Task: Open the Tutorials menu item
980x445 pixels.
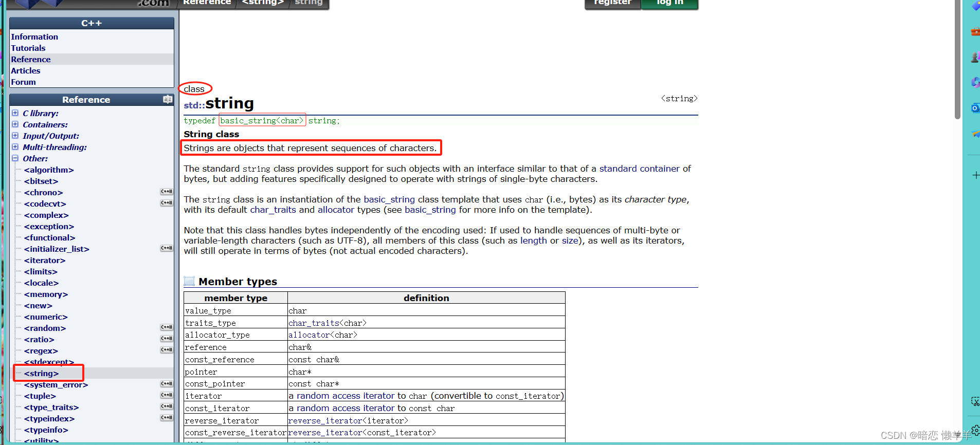Action: coord(28,48)
